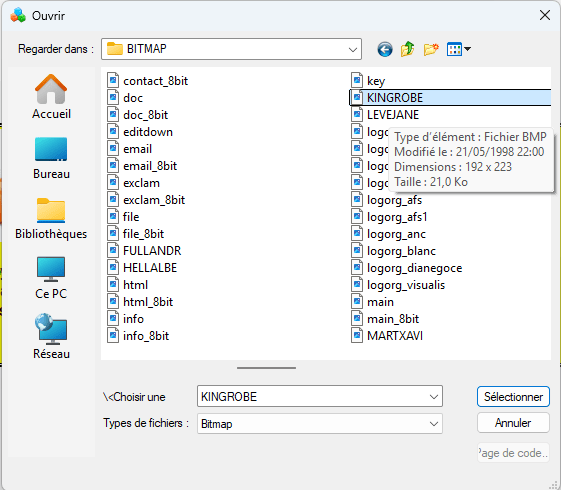Expand the BITMAP folder dropdown

pos(353,49)
